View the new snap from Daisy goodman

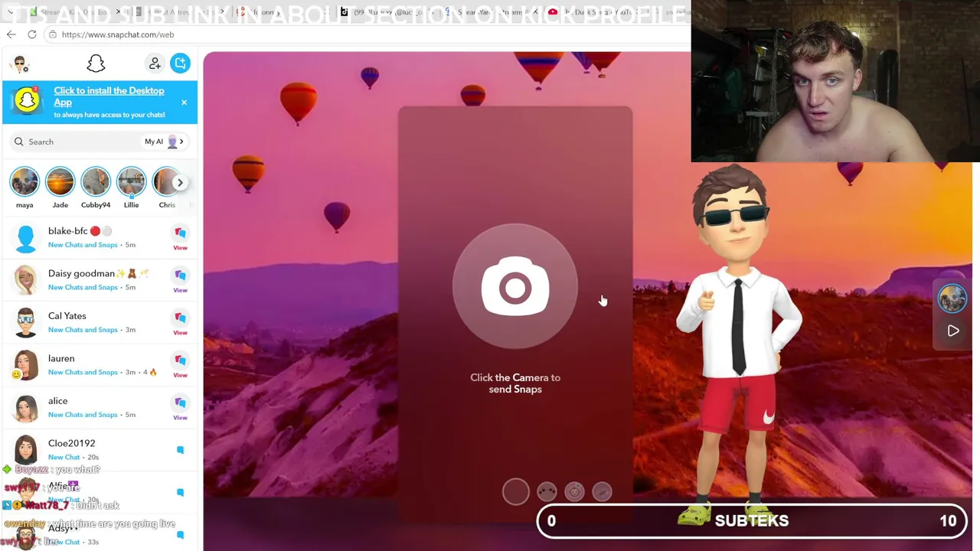(180, 280)
